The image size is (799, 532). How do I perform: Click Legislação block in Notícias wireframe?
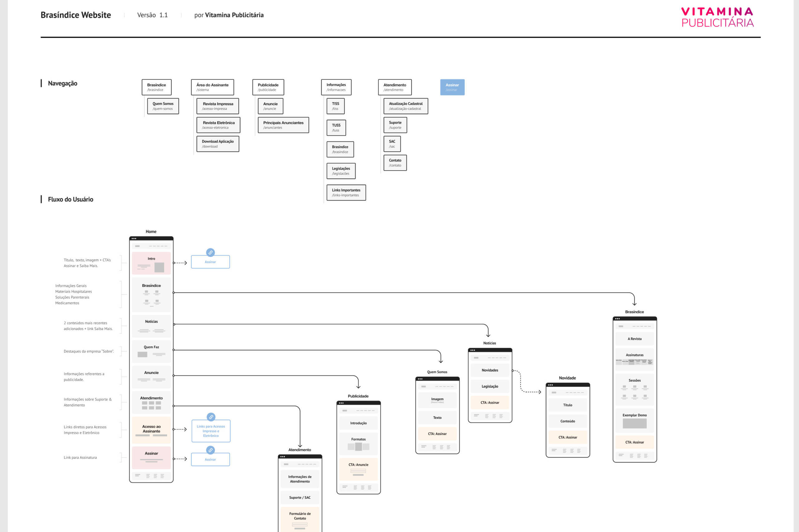490,386
